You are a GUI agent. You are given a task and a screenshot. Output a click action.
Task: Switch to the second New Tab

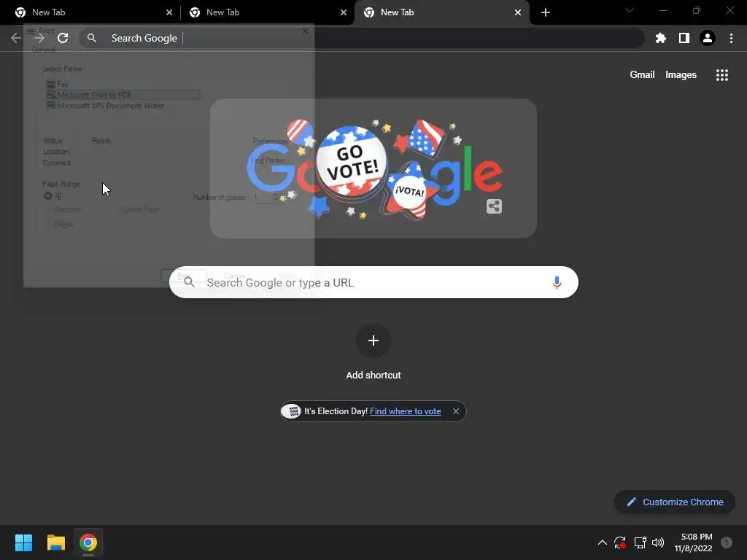pyautogui.click(x=266, y=12)
